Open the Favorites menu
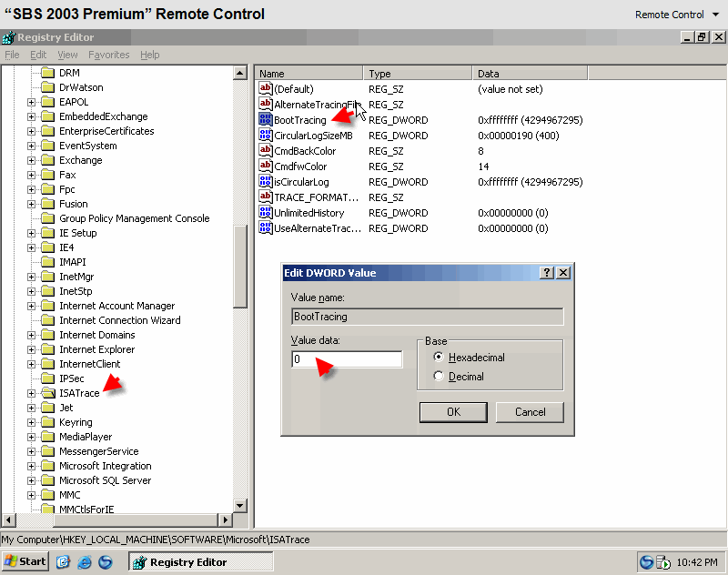Screen dimensions: 728x575 (108, 55)
